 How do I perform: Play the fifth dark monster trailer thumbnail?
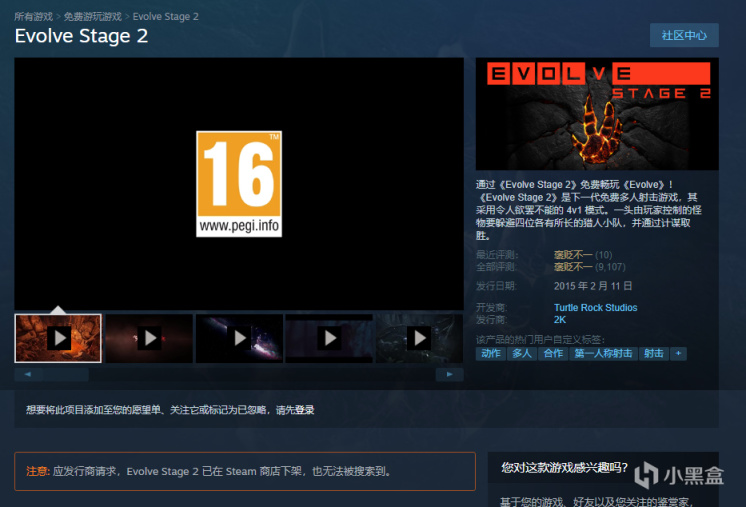pos(419,338)
